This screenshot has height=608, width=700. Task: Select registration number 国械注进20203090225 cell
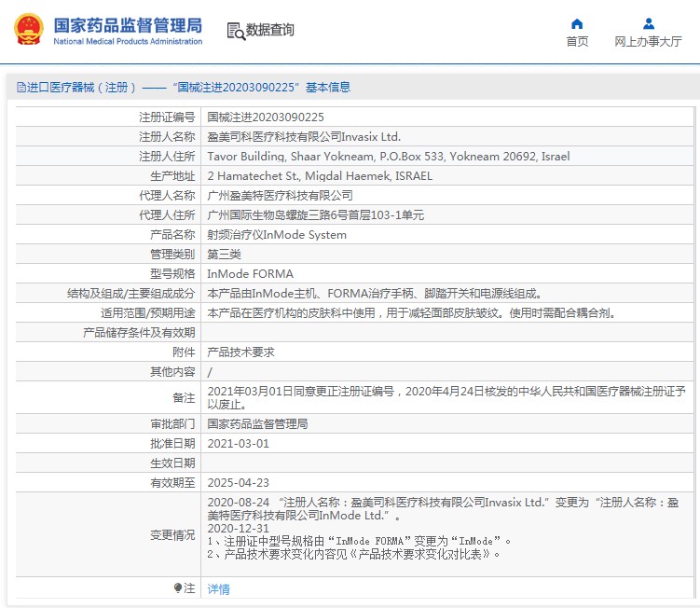coord(446,117)
